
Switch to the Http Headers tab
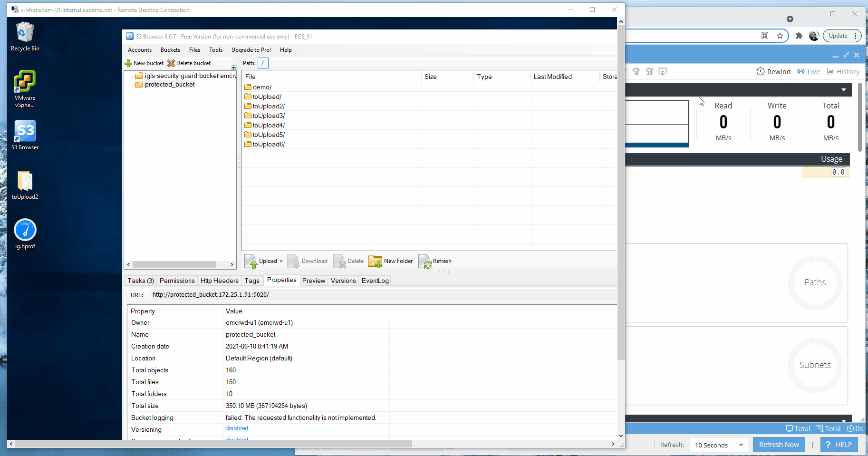[x=219, y=281]
